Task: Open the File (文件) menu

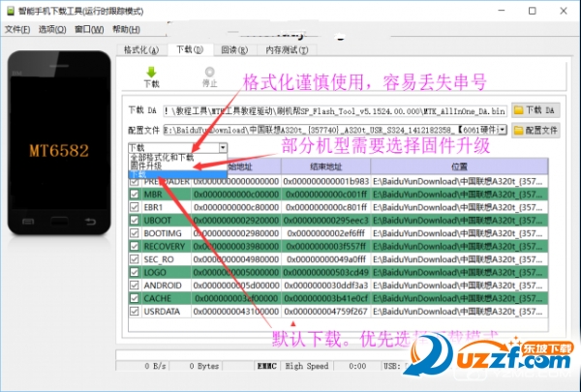Action: pyautogui.click(x=17, y=29)
